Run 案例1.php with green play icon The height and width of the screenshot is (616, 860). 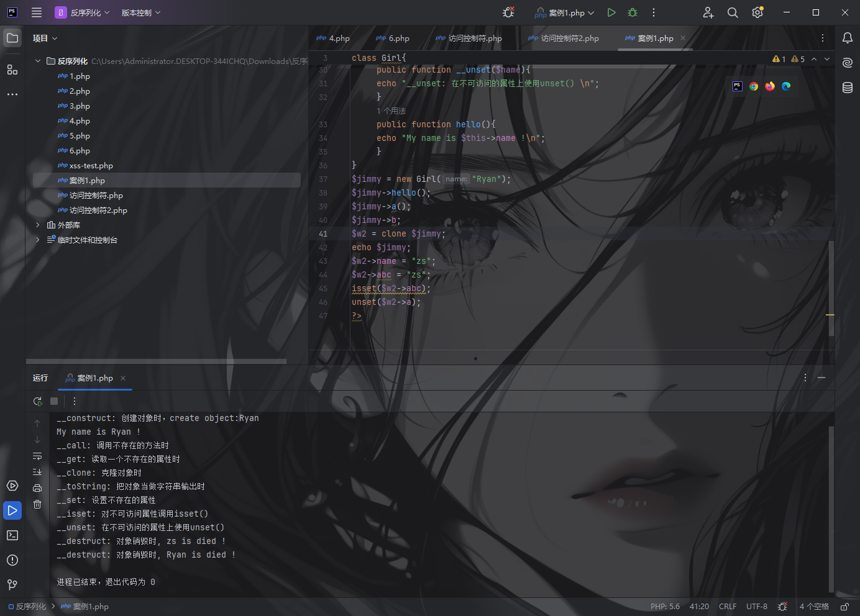point(611,12)
